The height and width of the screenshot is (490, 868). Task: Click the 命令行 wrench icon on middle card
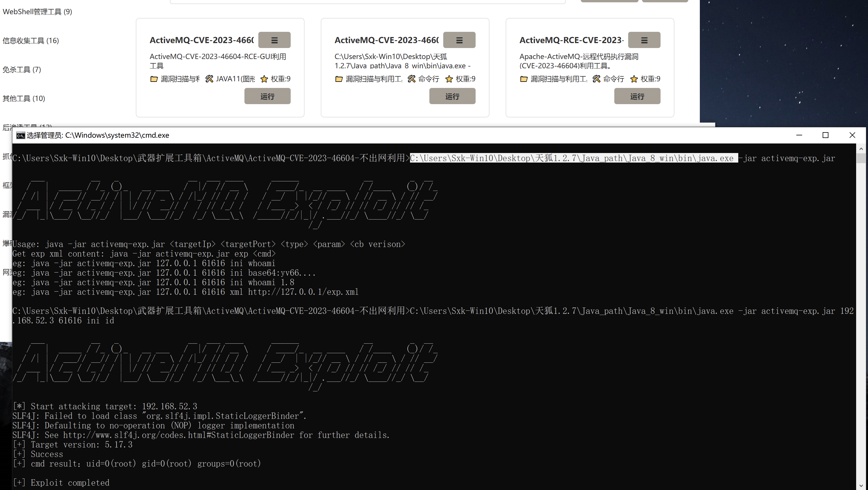pos(411,79)
